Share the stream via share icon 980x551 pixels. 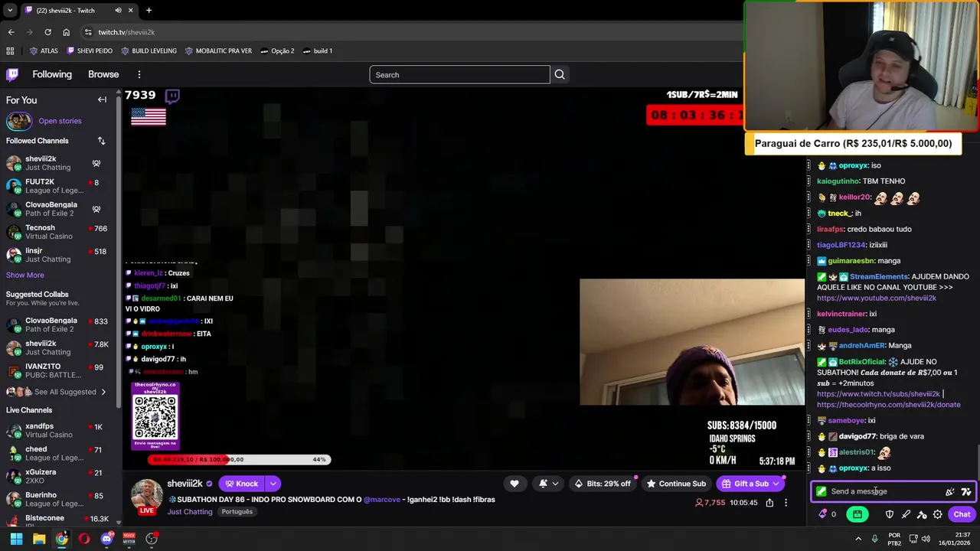click(769, 503)
